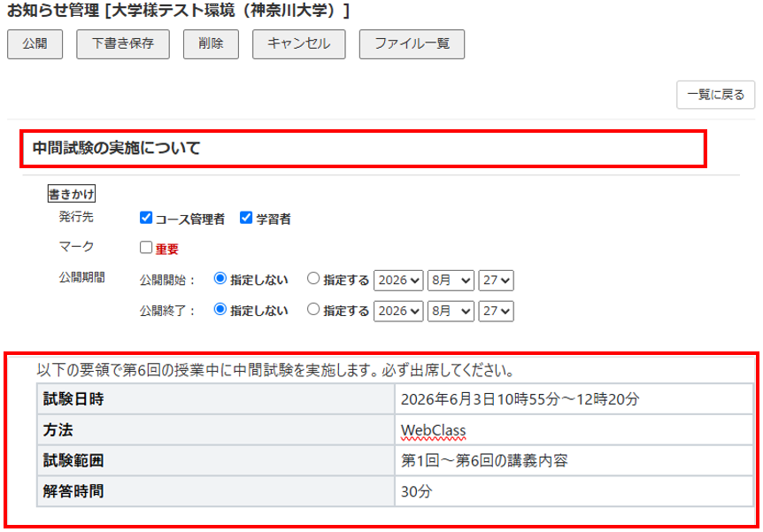This screenshot has height=532, width=763.
Task: Click the 公開 button
Action: (35, 44)
